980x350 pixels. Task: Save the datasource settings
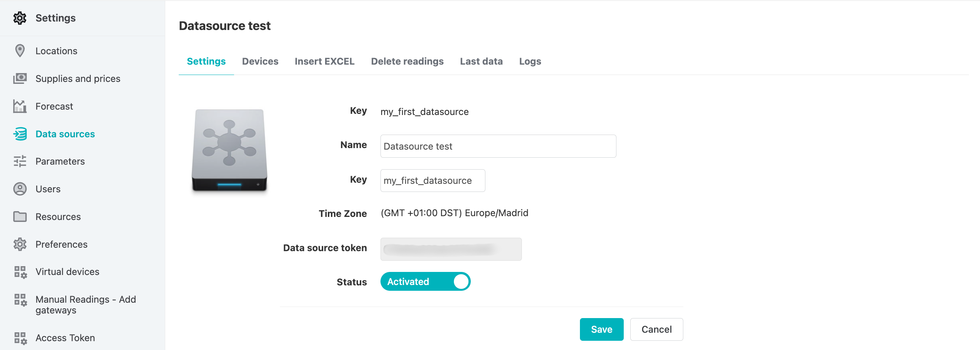601,329
